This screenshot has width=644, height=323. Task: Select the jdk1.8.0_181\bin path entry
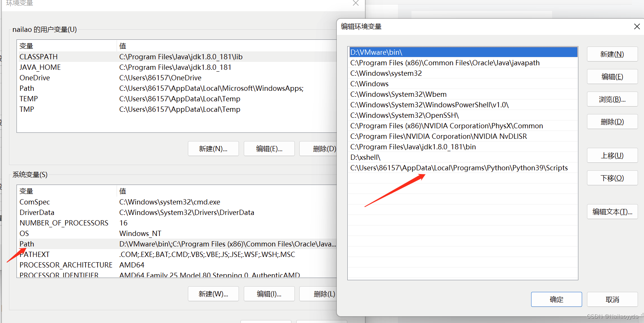pyautogui.click(x=463, y=147)
